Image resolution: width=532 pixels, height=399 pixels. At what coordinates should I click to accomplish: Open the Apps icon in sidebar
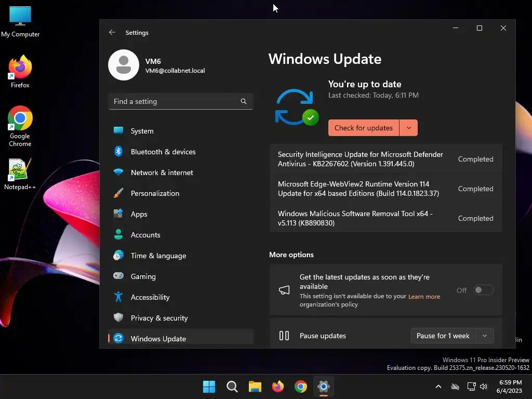(118, 214)
